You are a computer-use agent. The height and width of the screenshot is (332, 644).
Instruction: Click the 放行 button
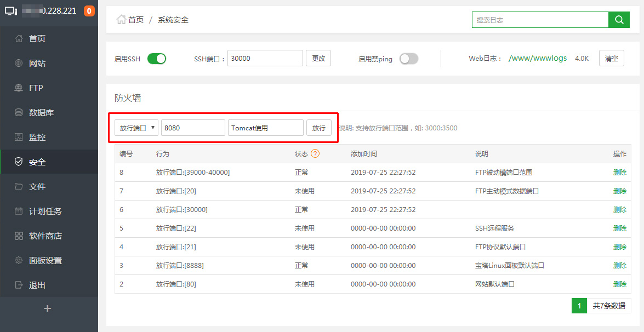coord(318,128)
